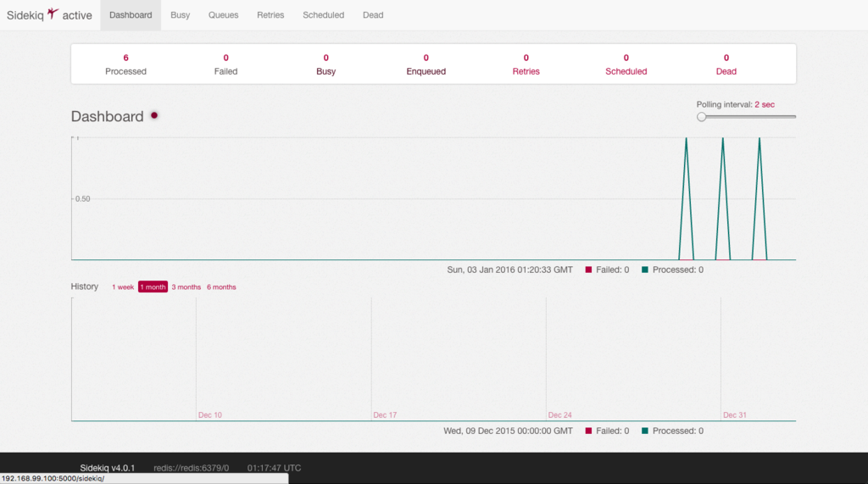868x484 pixels.
Task: Click the browser status URL '192.168.99.100:5000/sidekiq/'
Action: (53, 478)
